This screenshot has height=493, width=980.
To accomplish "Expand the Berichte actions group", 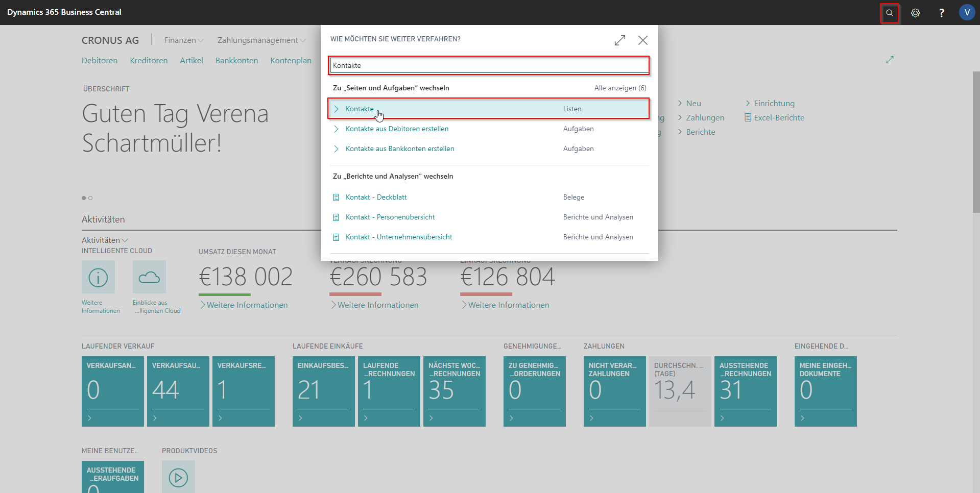I will 697,132.
